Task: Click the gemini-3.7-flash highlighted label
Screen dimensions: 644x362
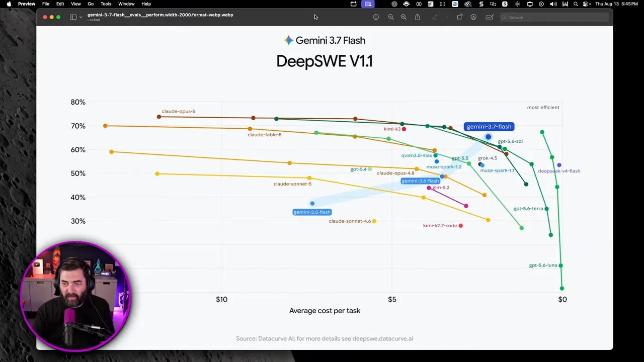Action: click(x=489, y=127)
